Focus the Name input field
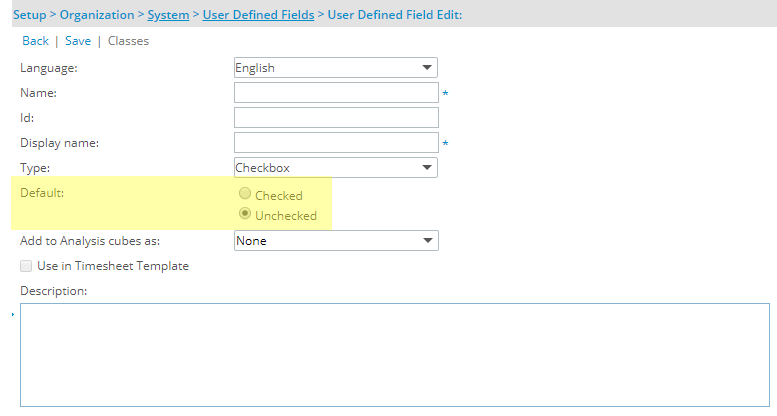The width and height of the screenshot is (777, 416). tap(336, 93)
